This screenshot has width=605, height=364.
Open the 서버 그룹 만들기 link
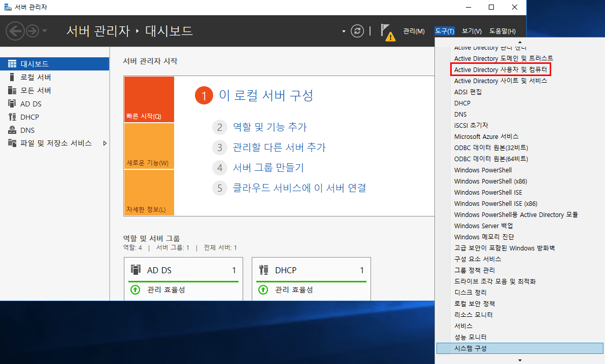268,167
